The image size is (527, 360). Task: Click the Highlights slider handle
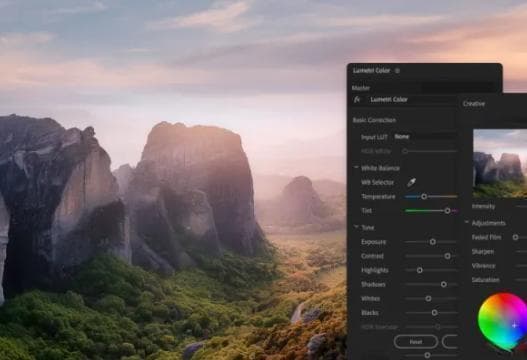point(420,270)
